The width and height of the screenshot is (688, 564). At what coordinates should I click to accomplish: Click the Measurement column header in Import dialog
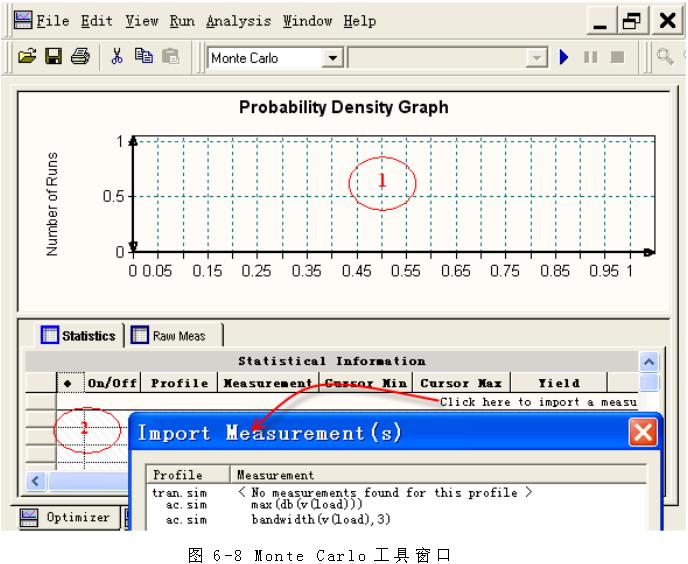pyautogui.click(x=438, y=475)
